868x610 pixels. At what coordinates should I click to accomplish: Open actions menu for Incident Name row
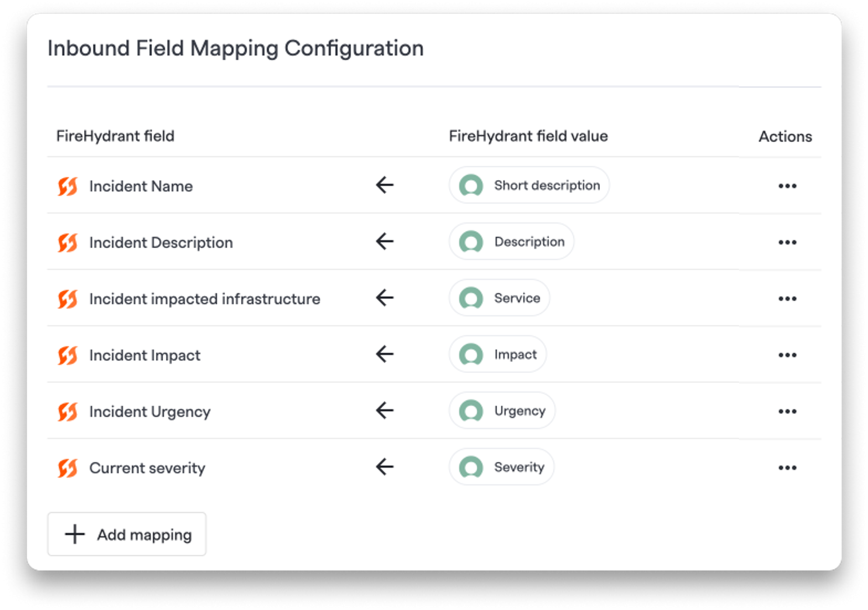(787, 186)
